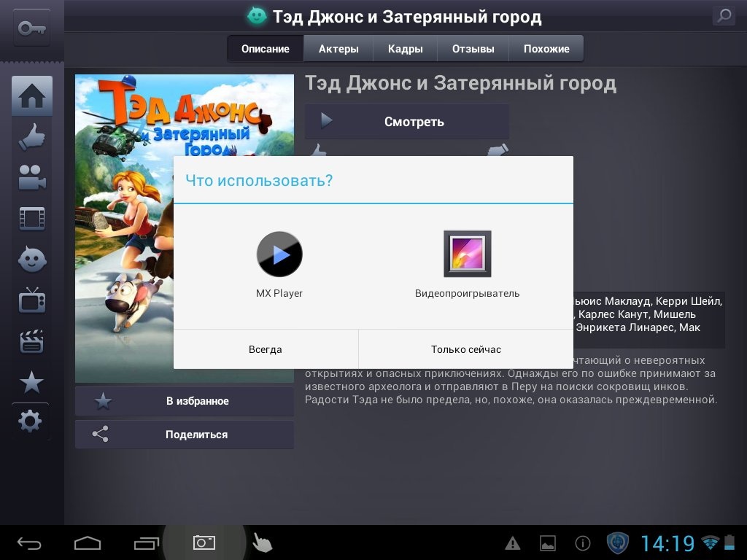
Task: Open film strip section in sidebar
Action: (31, 218)
